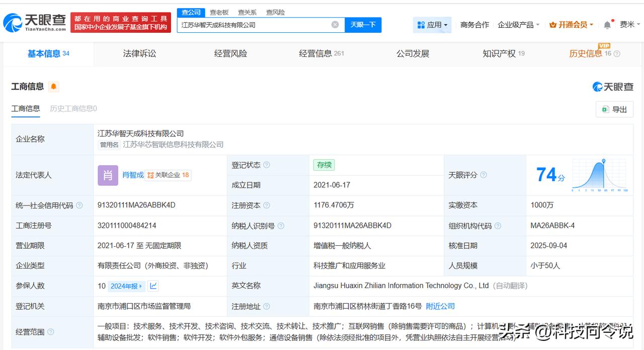This screenshot has width=644, height=350.
Task: Select the 工商信息 sub-tab
Action: (26, 108)
